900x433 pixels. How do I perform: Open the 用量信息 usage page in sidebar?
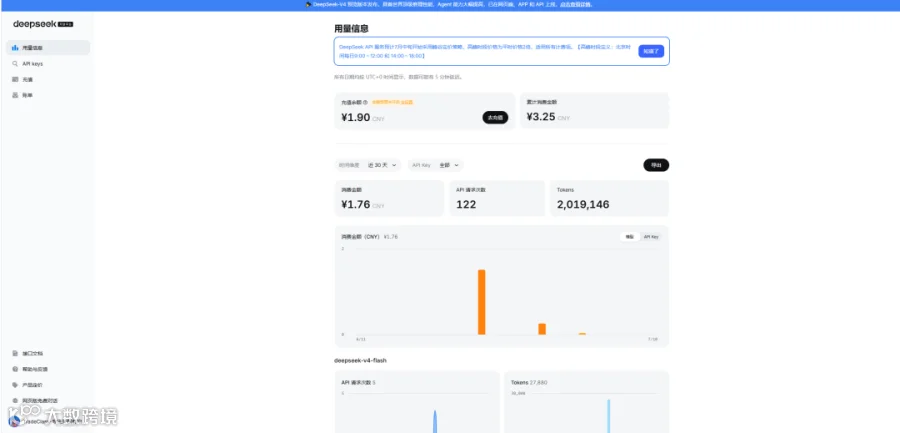[48, 48]
